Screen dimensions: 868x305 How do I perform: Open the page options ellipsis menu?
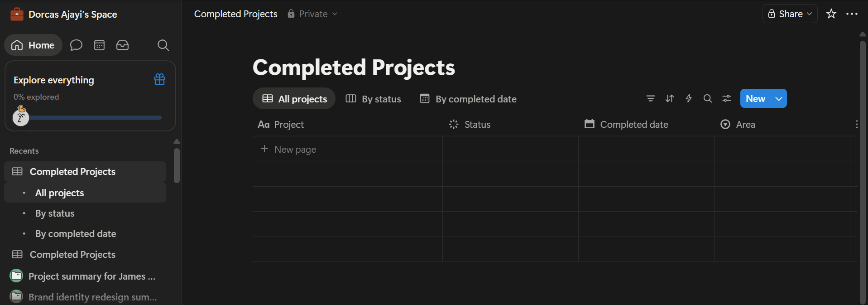coord(852,14)
